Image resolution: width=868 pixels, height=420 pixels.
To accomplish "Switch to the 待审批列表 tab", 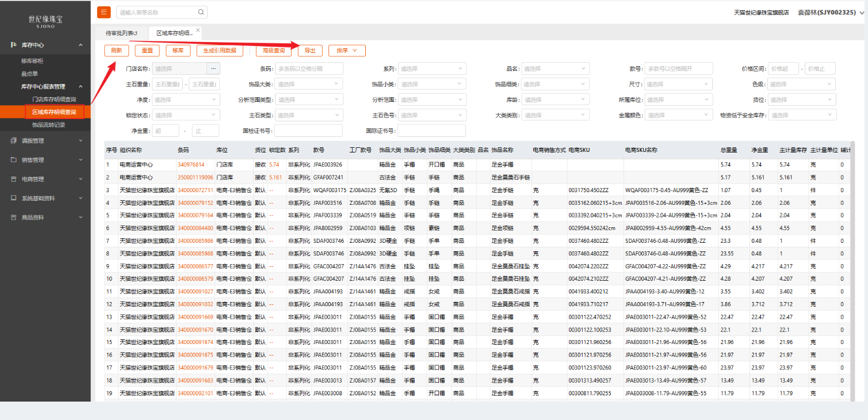I will pyautogui.click(x=121, y=33).
